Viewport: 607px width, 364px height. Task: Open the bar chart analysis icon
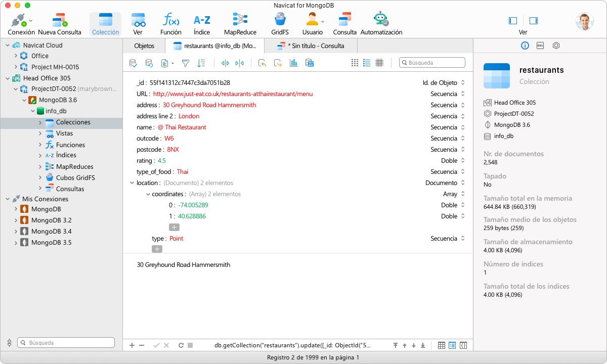[293, 63]
